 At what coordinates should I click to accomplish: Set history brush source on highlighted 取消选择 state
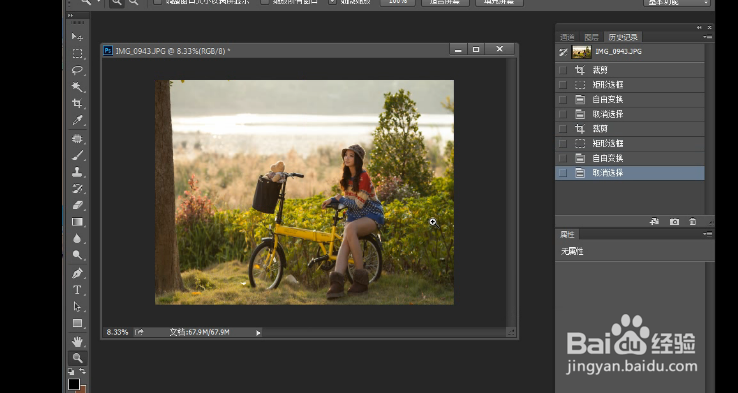pos(562,173)
